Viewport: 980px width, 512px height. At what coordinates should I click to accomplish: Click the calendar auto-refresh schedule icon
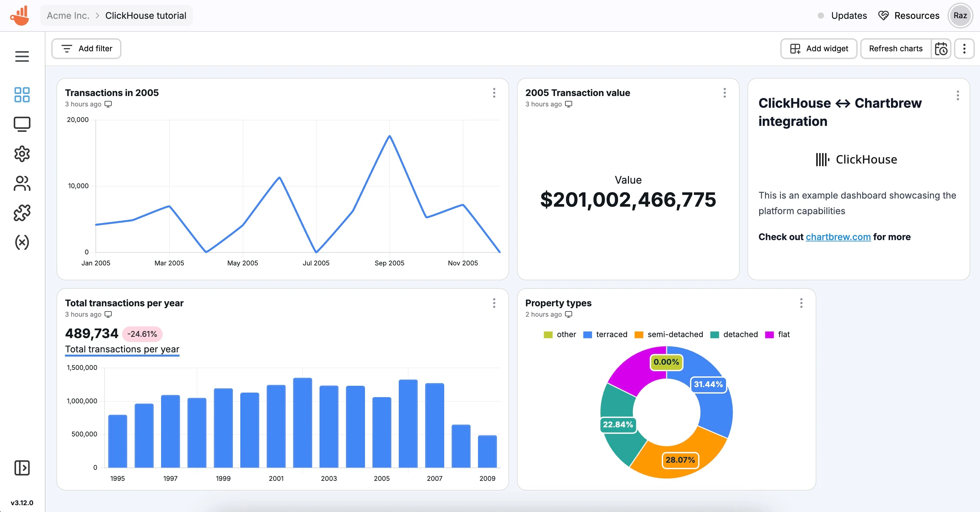[941, 49]
